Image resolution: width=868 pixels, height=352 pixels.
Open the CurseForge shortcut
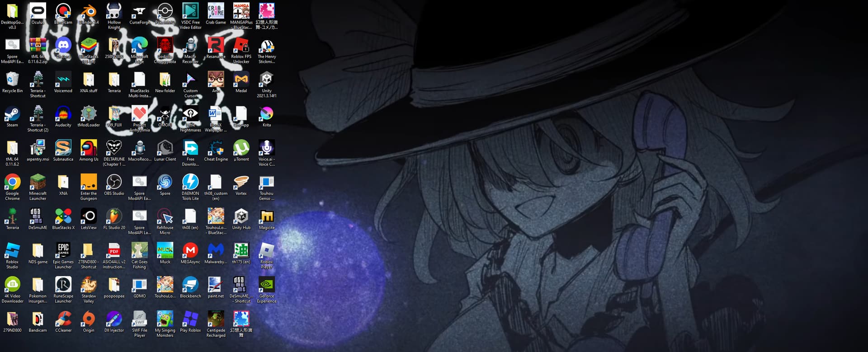click(140, 11)
